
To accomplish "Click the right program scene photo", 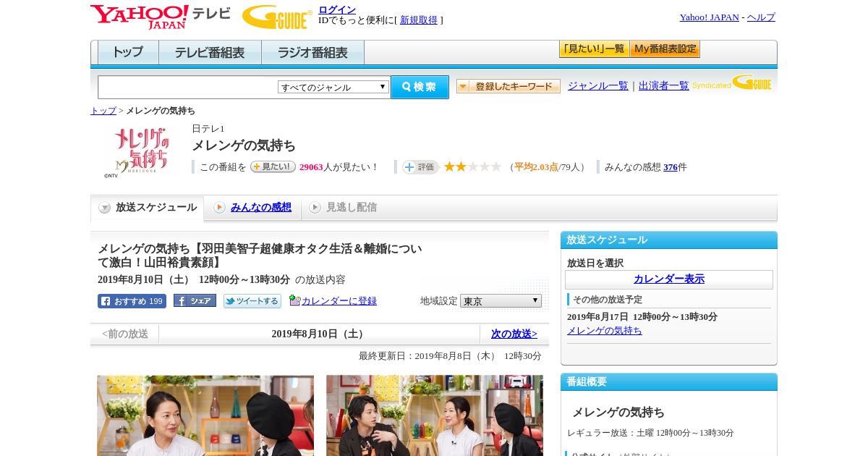I will (435, 415).
